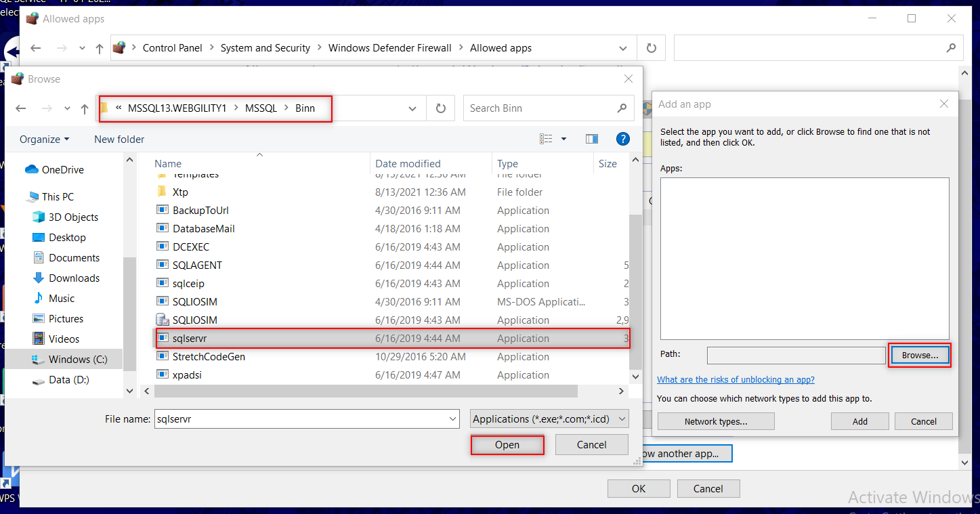Expand Allowed apps address bar dropdown
The image size is (980, 514).
pos(623,48)
